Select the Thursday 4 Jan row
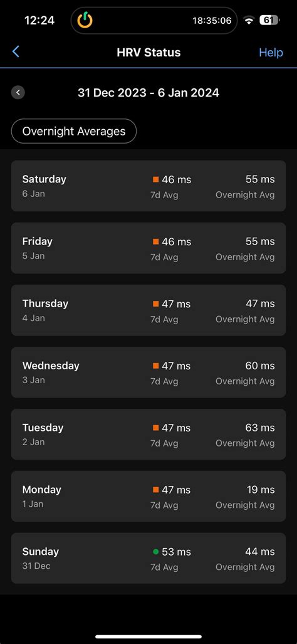The width and height of the screenshot is (297, 644). 148,310
